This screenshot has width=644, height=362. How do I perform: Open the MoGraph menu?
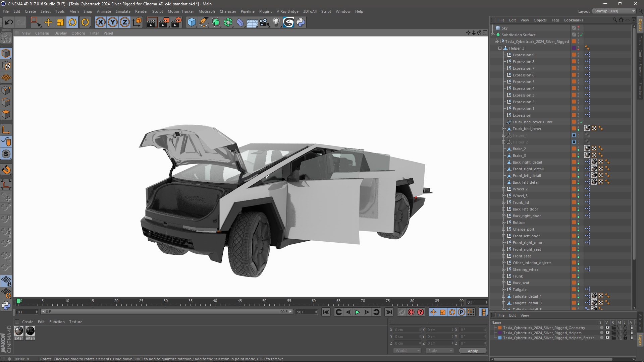coord(207,11)
